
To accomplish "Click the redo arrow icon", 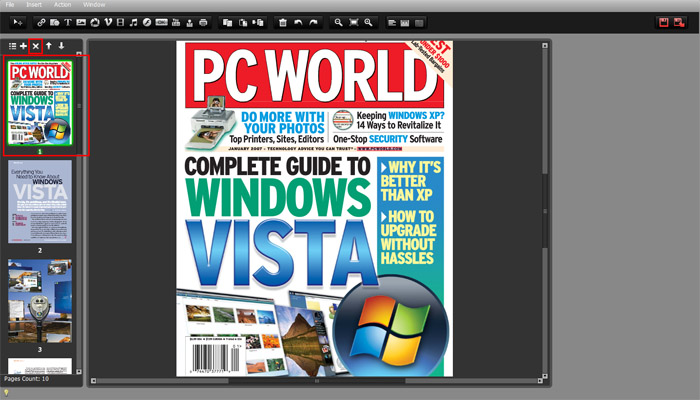I will [313, 22].
